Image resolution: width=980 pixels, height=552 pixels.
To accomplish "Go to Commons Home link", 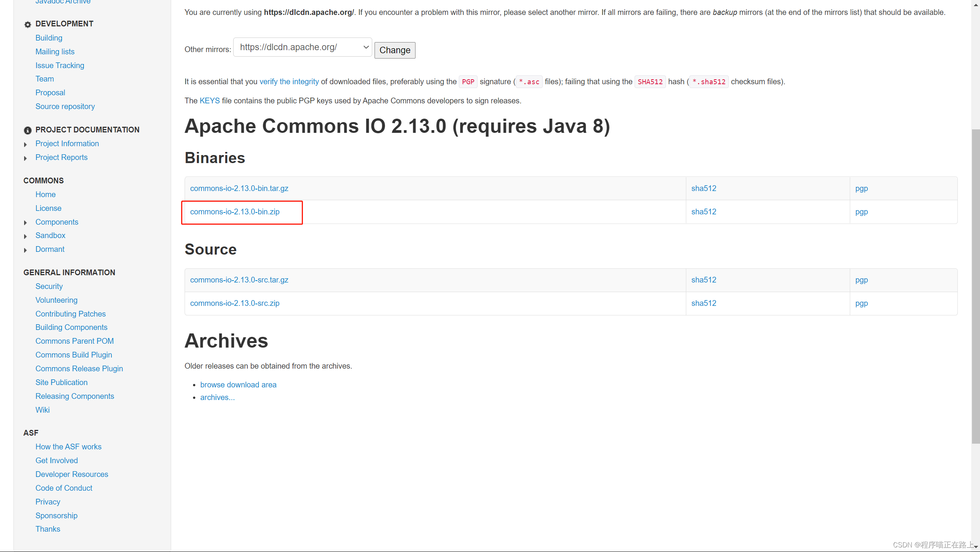I will pyautogui.click(x=45, y=194).
